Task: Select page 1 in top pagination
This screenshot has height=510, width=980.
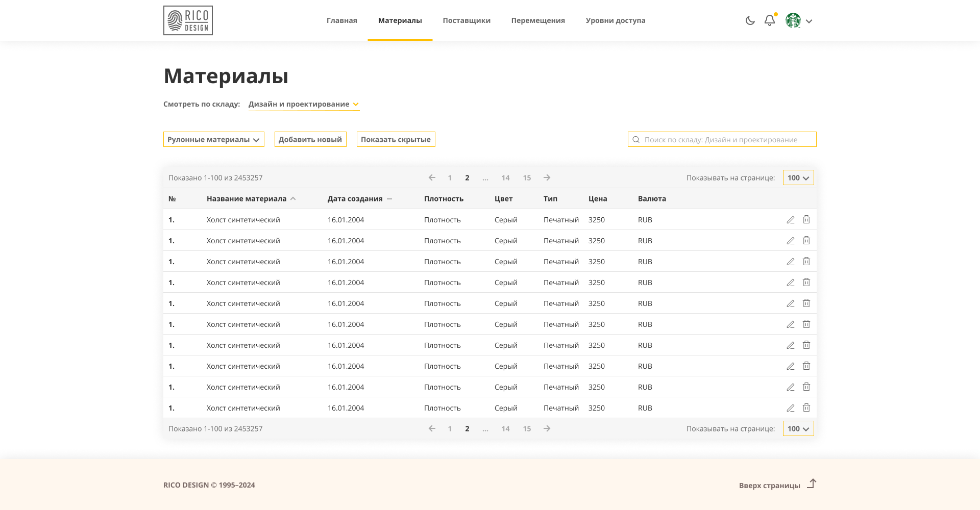Action: pyautogui.click(x=450, y=178)
